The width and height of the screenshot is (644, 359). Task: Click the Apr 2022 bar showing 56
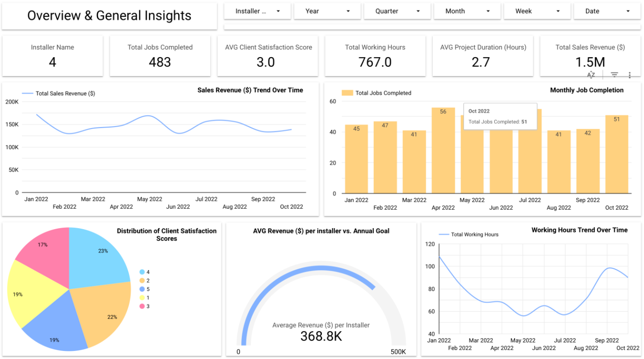coord(443,150)
